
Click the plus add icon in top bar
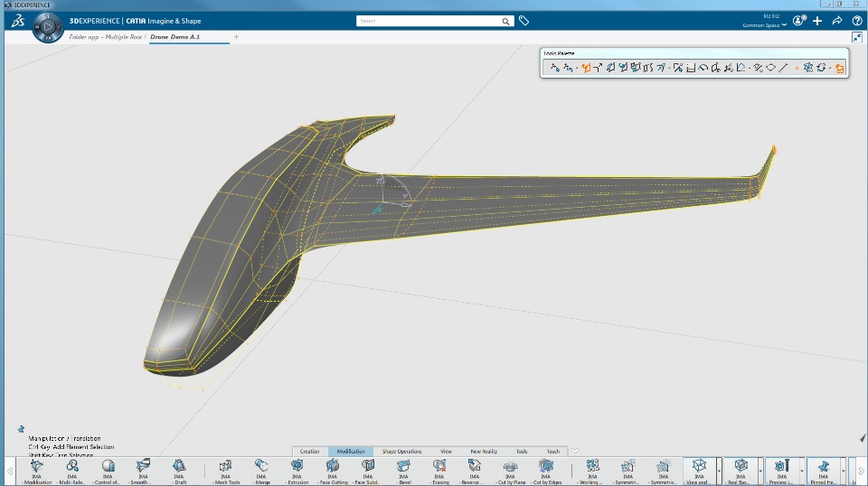click(x=817, y=21)
